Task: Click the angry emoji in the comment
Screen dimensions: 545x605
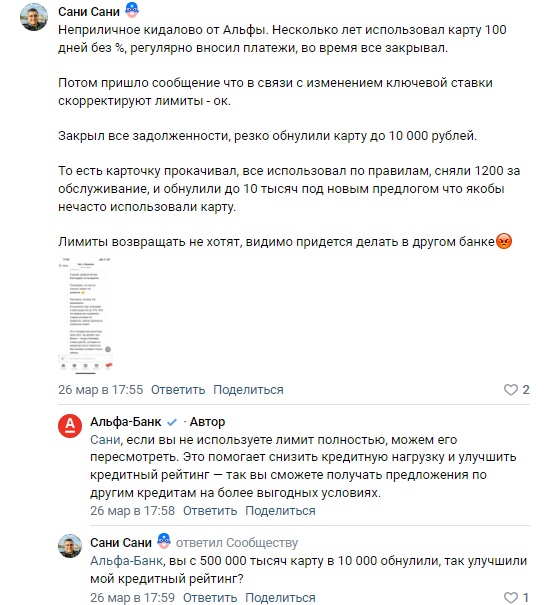Action: point(504,241)
